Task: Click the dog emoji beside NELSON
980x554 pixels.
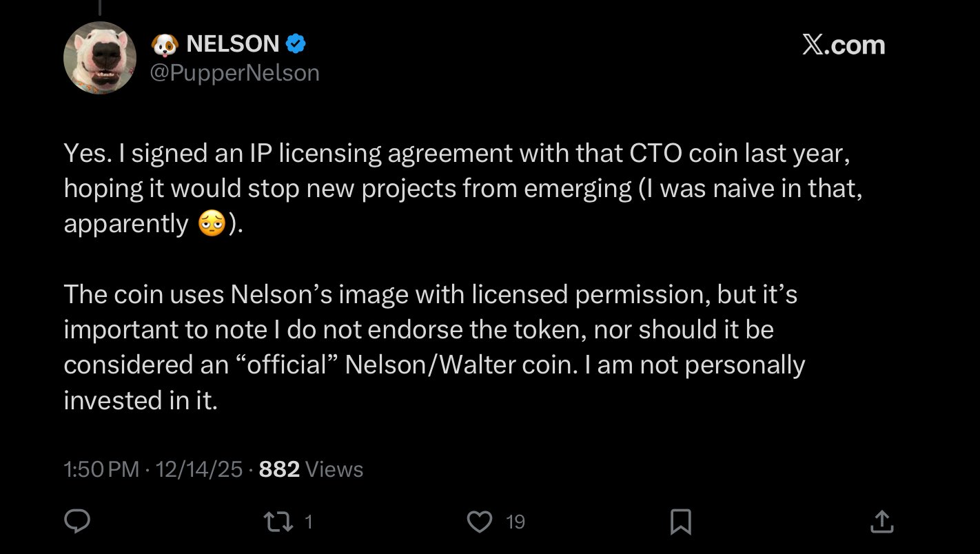Action: tap(164, 45)
